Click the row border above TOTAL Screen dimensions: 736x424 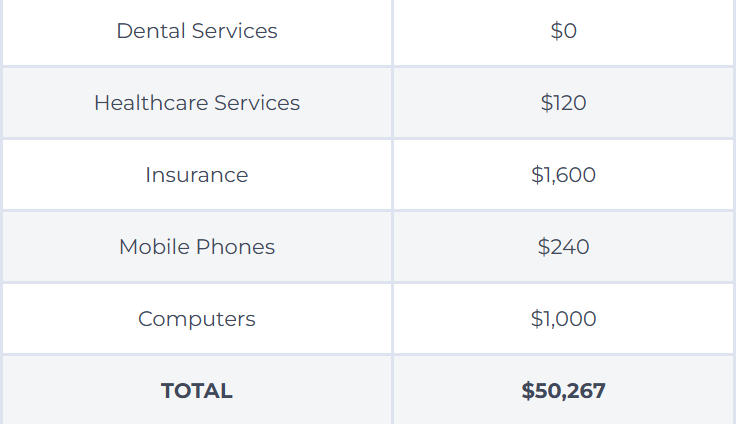click(x=368, y=354)
